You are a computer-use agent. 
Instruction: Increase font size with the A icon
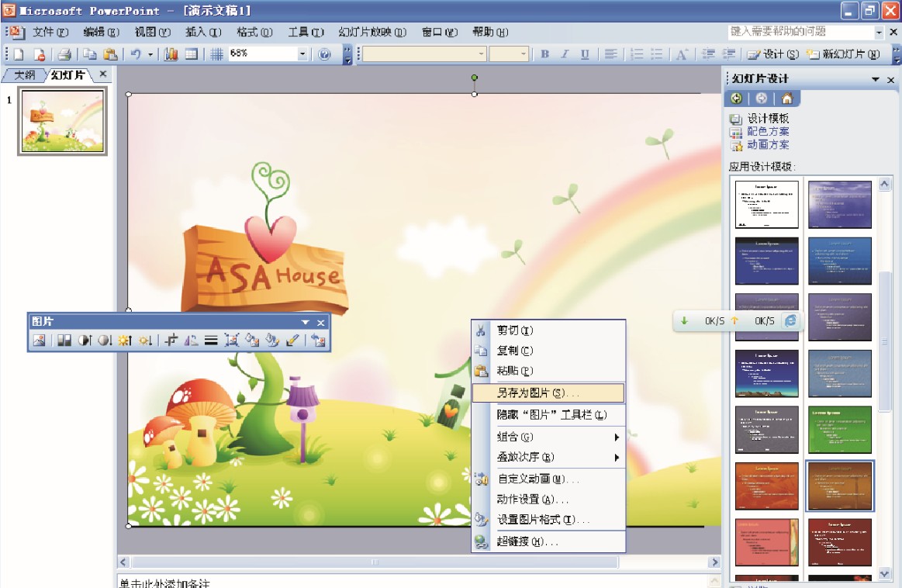[682, 54]
